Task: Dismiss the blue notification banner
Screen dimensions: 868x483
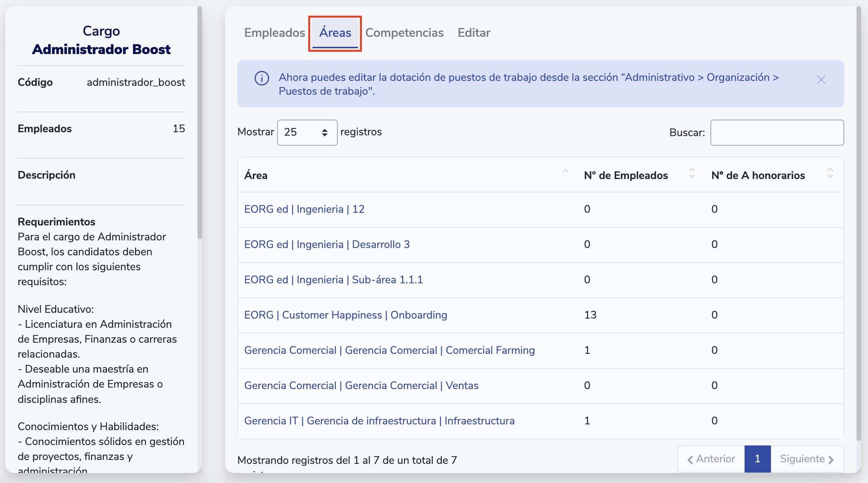Action: tap(821, 80)
